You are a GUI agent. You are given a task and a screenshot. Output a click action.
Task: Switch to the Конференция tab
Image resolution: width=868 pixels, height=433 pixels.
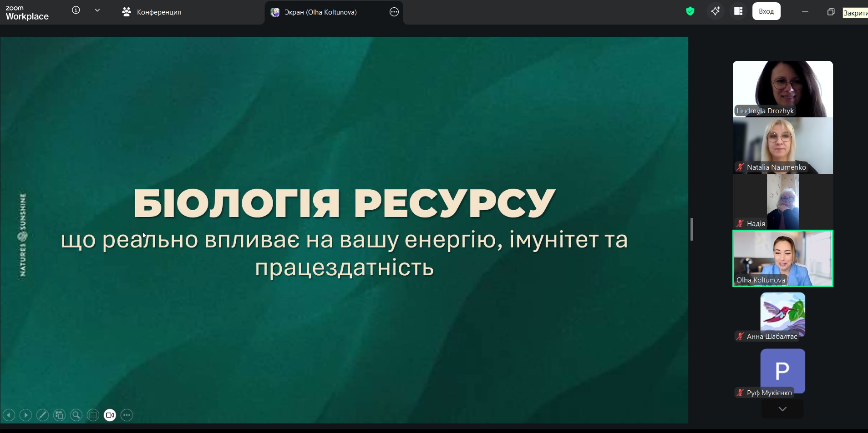[x=152, y=12]
